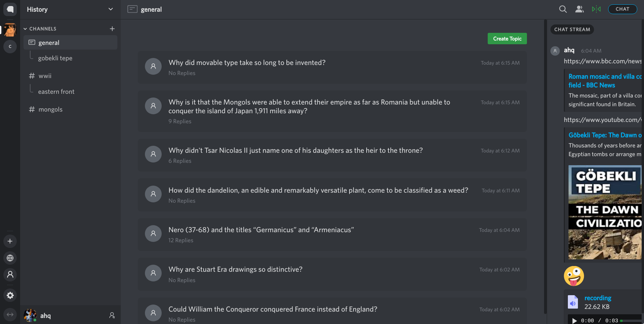
Task: Collapse the CHANNELS section
Action: click(25, 29)
